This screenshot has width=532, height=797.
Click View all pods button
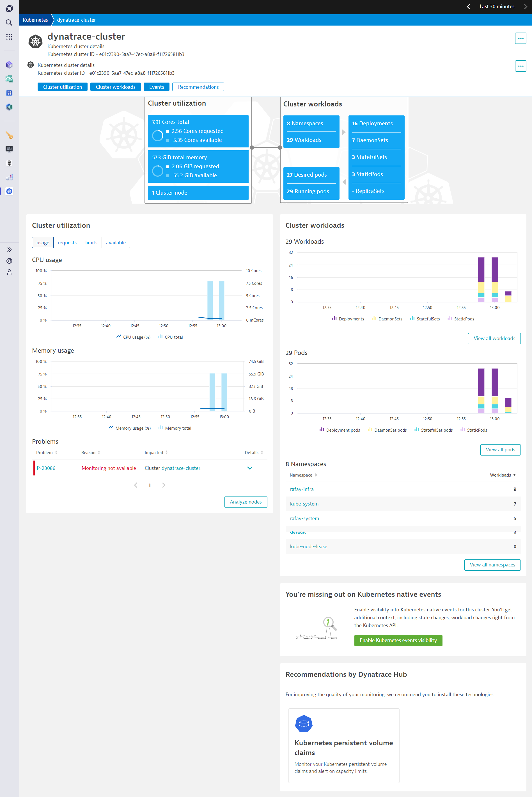pyautogui.click(x=500, y=449)
